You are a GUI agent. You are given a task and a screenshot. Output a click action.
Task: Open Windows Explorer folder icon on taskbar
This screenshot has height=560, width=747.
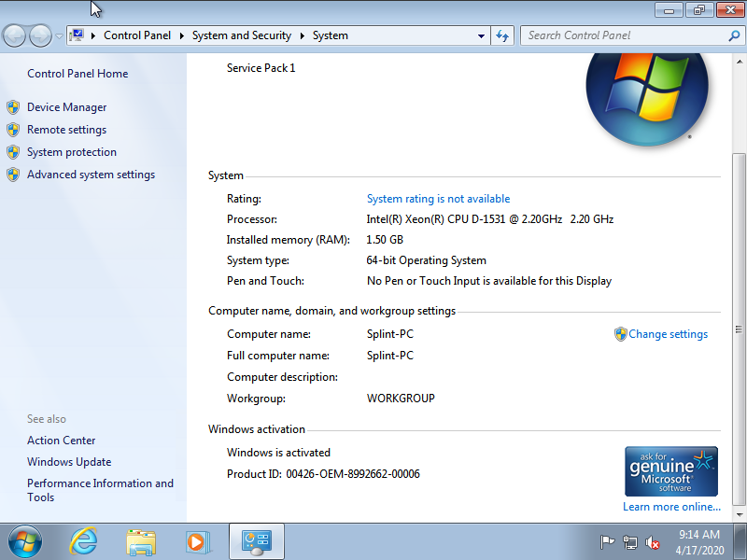[141, 542]
